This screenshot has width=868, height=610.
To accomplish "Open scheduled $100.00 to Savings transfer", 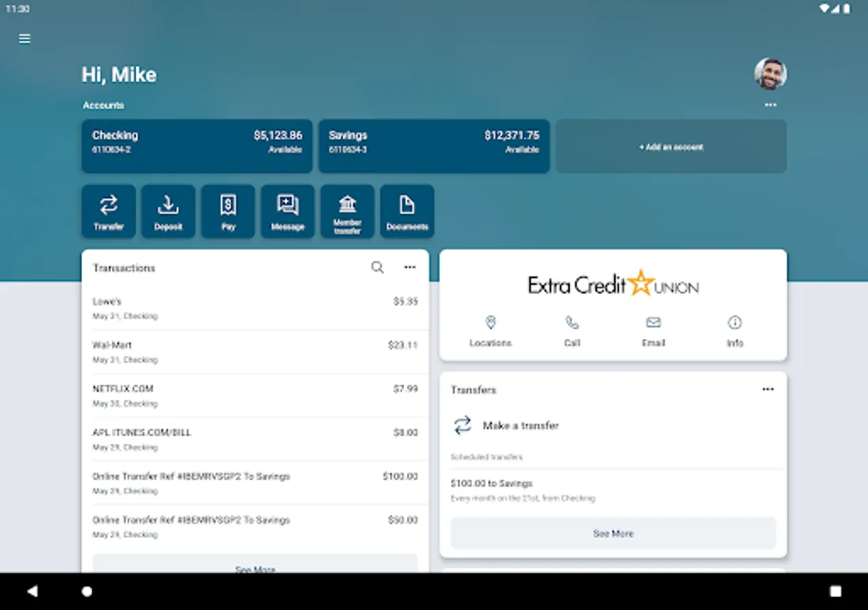I will (613, 490).
